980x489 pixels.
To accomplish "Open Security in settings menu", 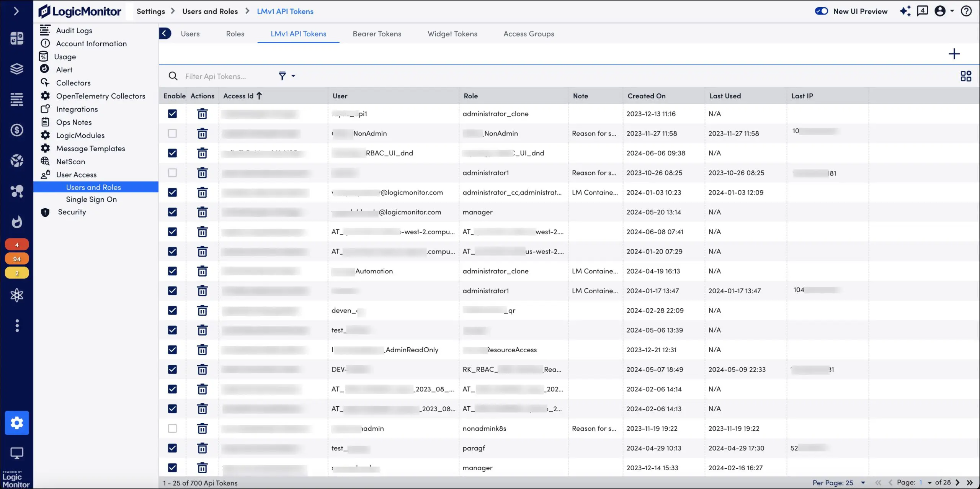I will coord(72,212).
